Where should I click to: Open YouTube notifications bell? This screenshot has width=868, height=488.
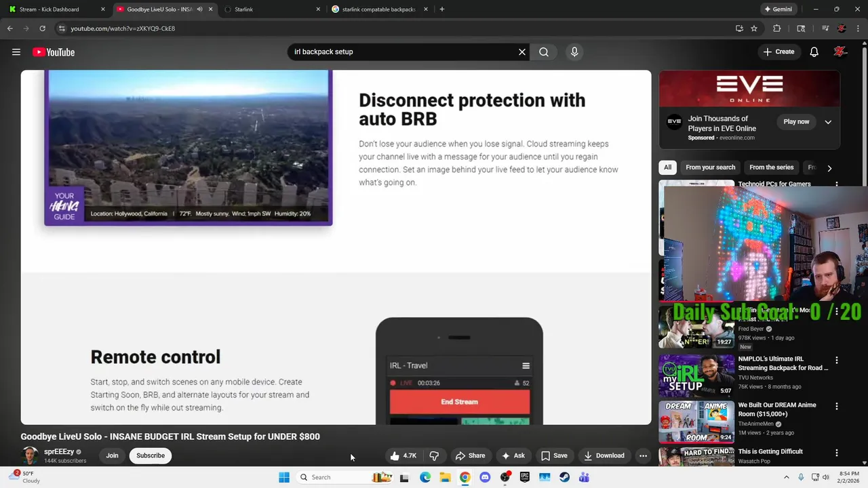tap(814, 52)
